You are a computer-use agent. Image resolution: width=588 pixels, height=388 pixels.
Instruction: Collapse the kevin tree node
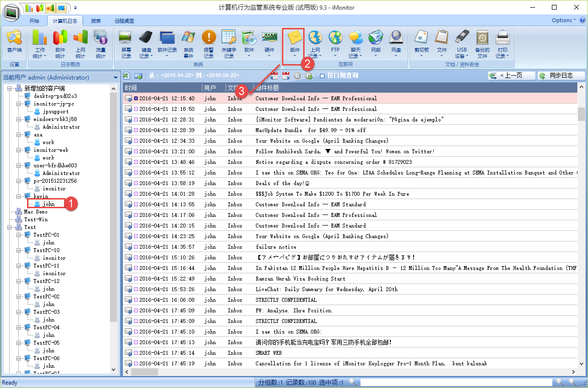coord(19,196)
